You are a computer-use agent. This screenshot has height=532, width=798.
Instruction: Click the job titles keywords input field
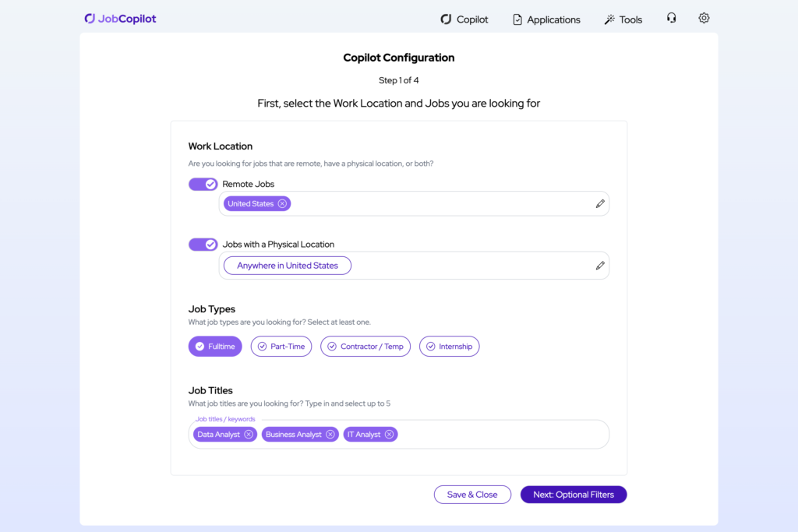pos(499,434)
